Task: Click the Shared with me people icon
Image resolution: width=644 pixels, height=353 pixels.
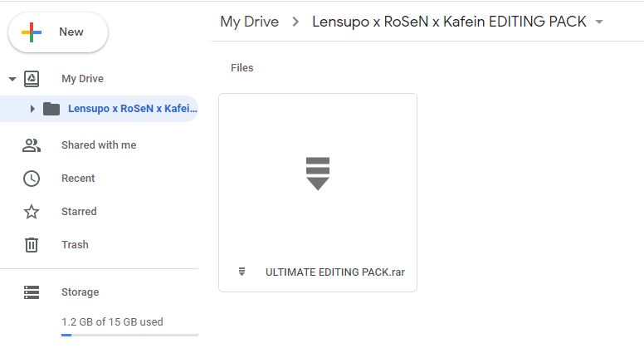Action: 32,145
